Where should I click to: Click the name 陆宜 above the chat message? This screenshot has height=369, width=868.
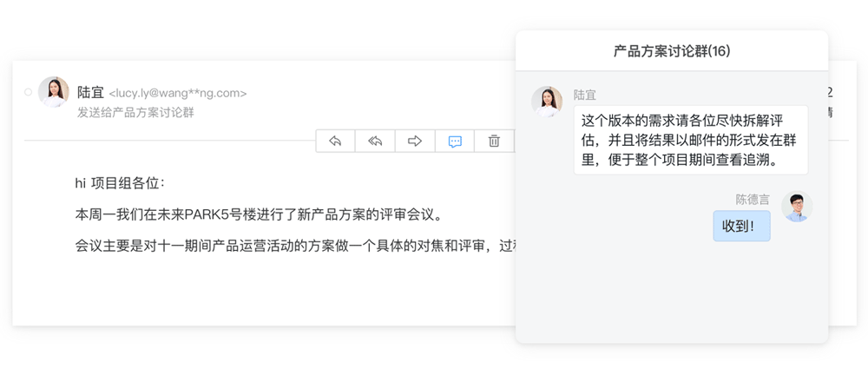pos(585,95)
